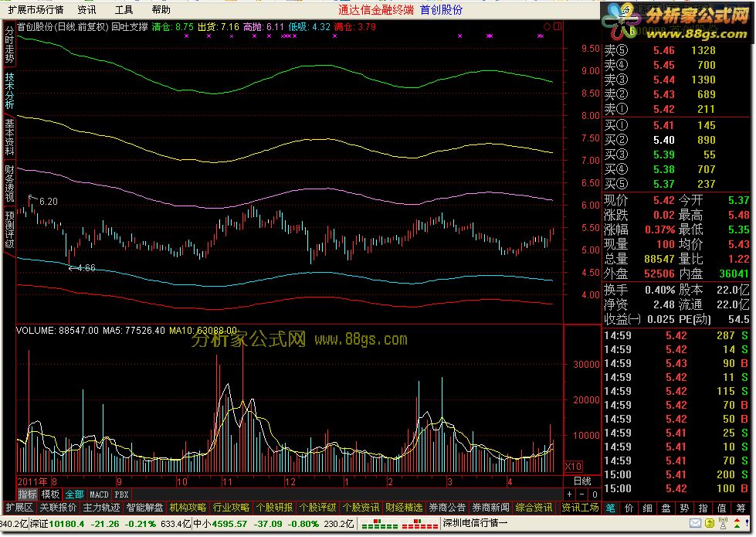The width and height of the screenshot is (756, 537).
Task: Switch to the 技术分析 side tab
Action: 9,90
